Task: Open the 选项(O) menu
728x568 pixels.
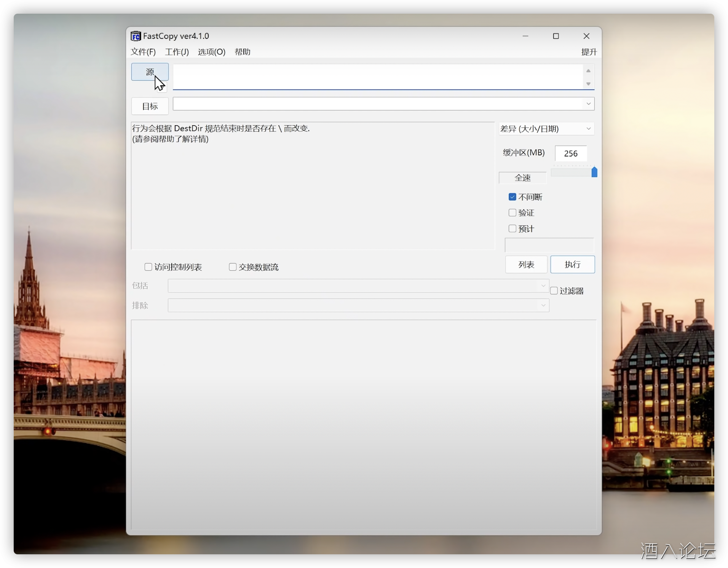Action: [212, 52]
